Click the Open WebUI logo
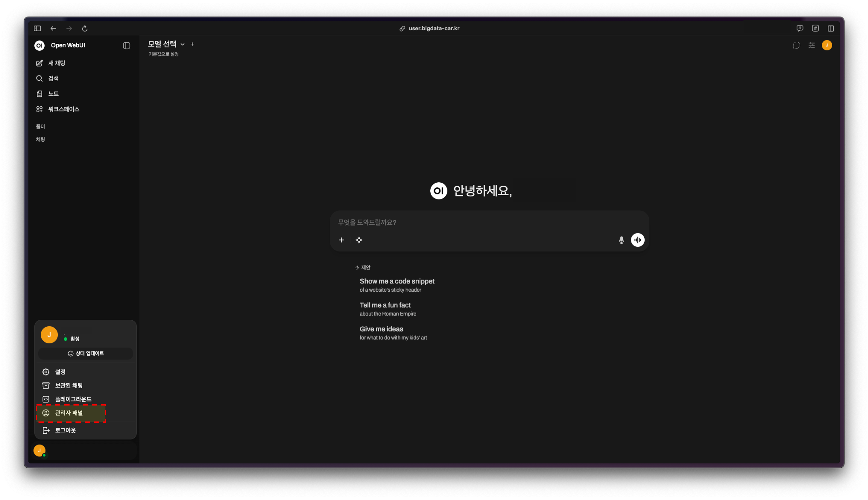Image resolution: width=868 pixels, height=500 pixels. coord(40,45)
